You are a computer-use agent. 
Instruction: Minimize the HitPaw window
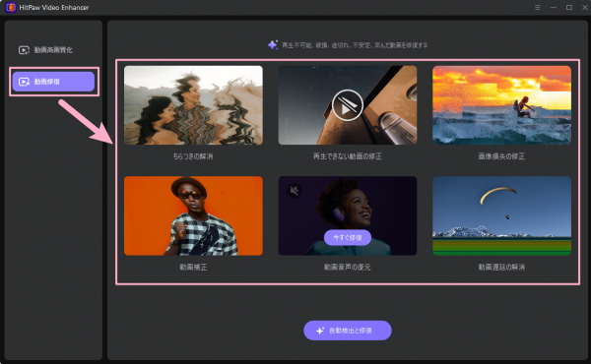[x=554, y=8]
